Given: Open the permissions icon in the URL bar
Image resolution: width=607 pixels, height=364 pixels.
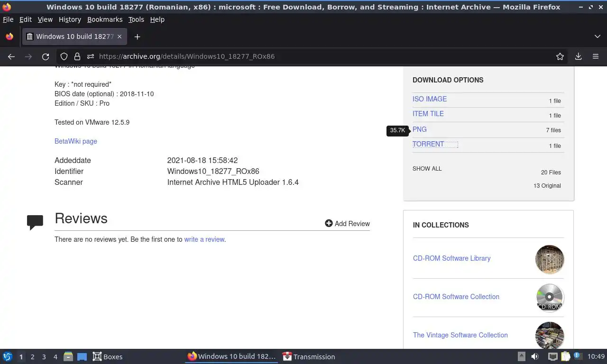Looking at the screenshot, I should pyautogui.click(x=90, y=56).
